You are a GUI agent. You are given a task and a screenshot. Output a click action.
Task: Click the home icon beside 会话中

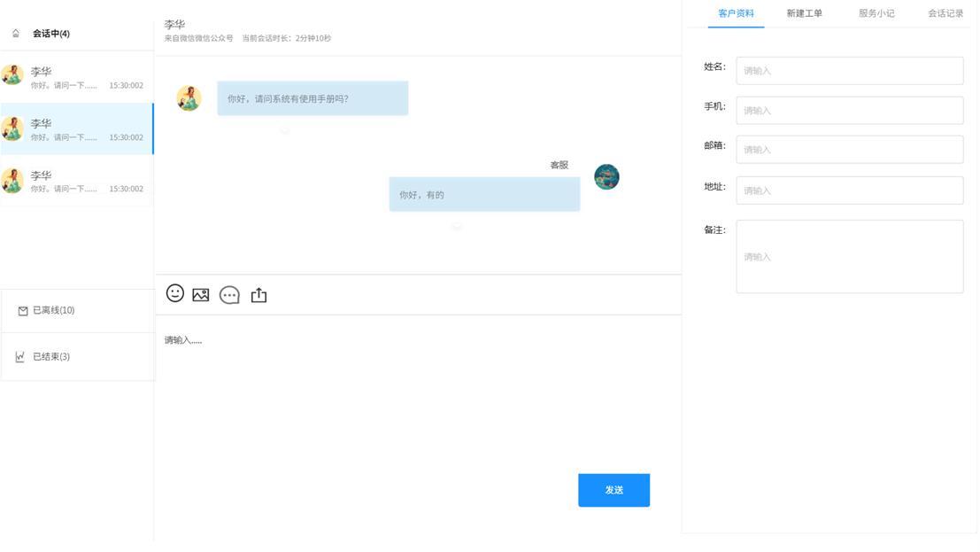point(16,34)
